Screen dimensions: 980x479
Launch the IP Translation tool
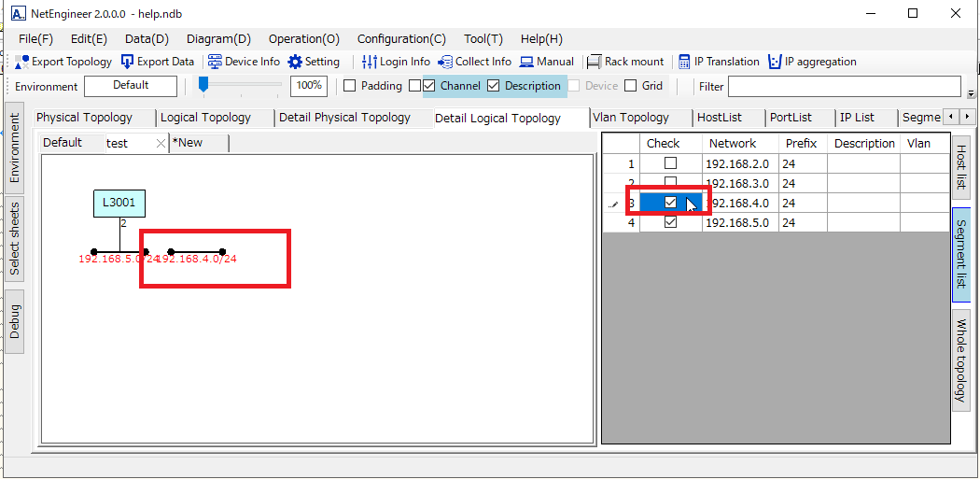(x=684, y=62)
